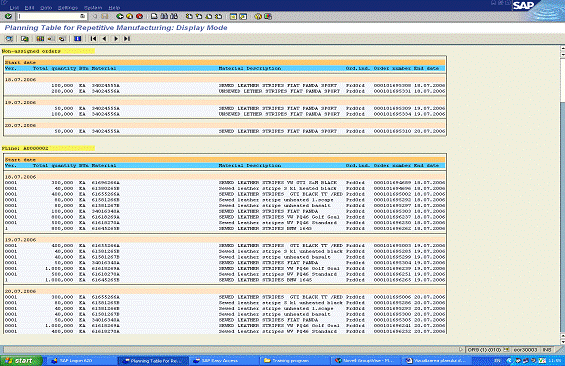Open the command field history dropdown

coord(83,16)
